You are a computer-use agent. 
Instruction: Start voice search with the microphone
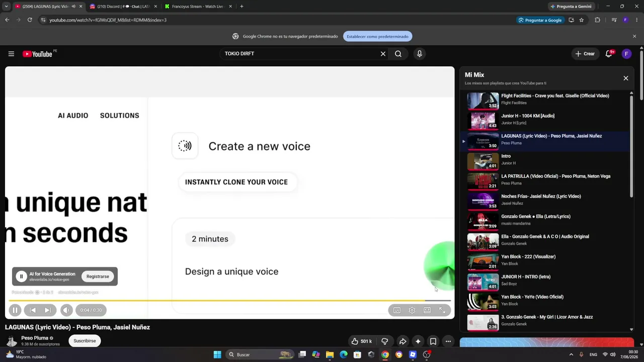tap(419, 54)
